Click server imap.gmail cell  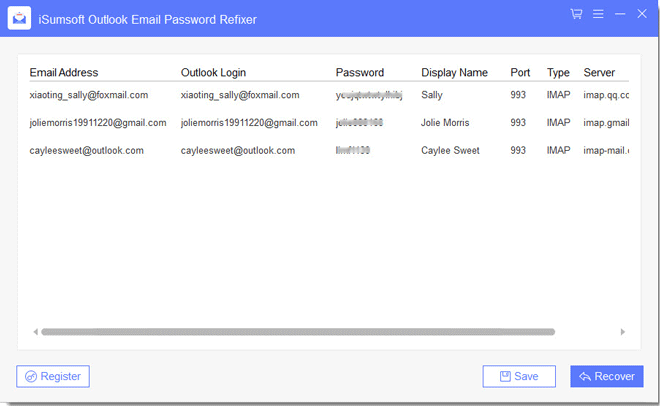[606, 123]
